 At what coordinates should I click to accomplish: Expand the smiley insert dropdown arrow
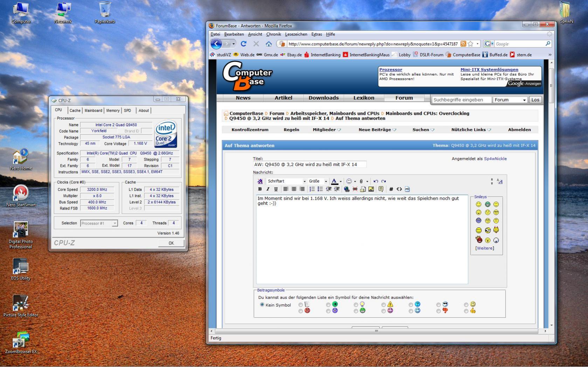(355, 182)
